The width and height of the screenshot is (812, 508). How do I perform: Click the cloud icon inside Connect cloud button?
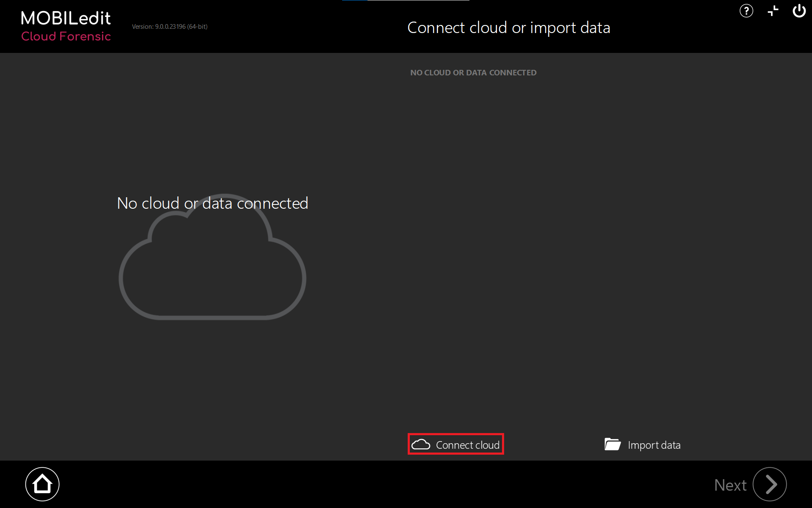click(421, 444)
